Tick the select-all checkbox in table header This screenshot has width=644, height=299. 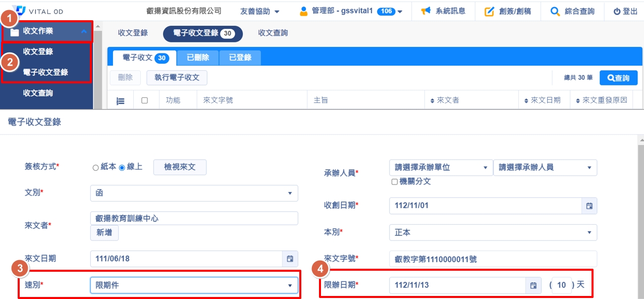(144, 101)
